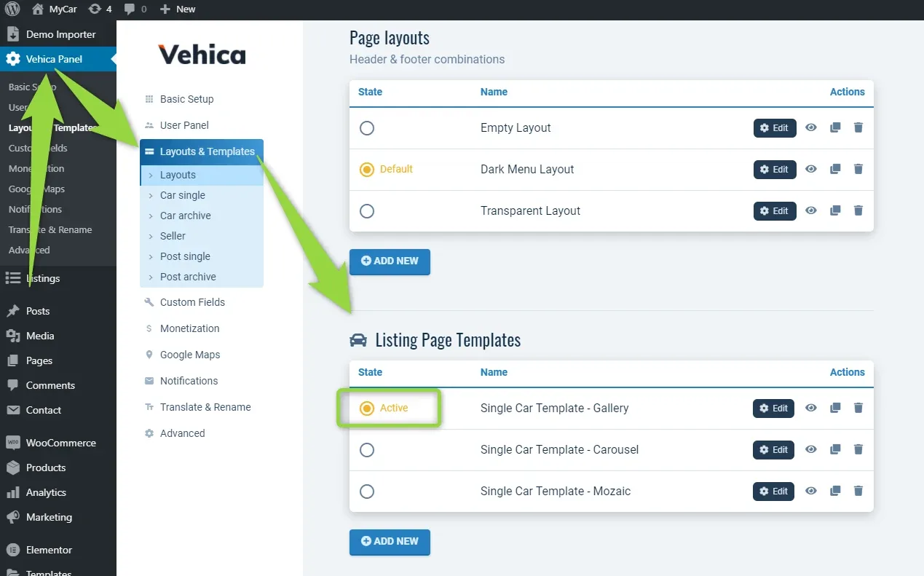This screenshot has width=924, height=576.
Task: Add new page layout
Action: 390,261
